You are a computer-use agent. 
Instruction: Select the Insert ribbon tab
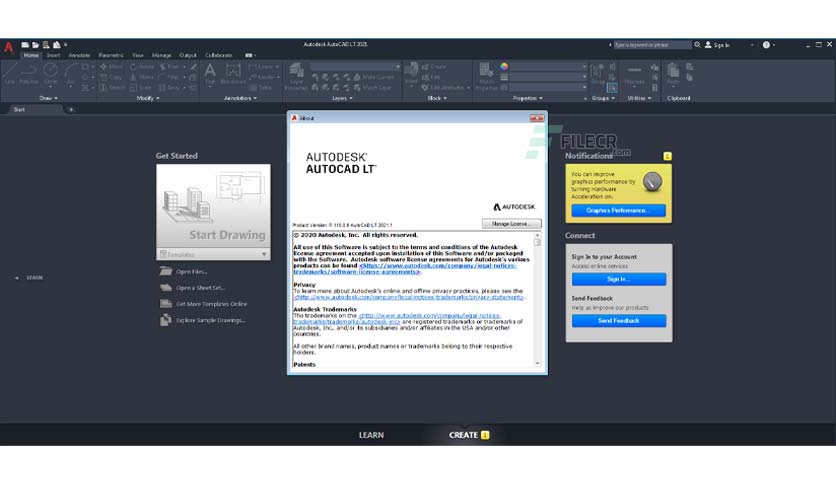click(53, 55)
